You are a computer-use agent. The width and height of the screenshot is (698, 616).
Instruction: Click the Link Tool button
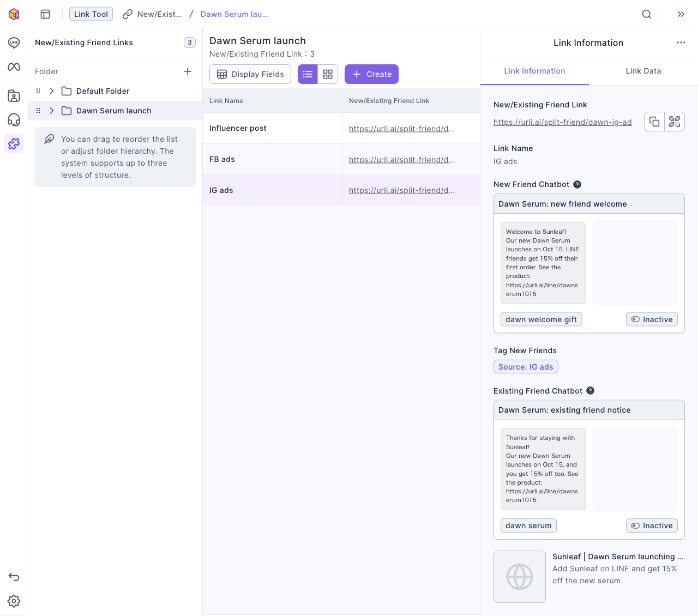coord(91,14)
